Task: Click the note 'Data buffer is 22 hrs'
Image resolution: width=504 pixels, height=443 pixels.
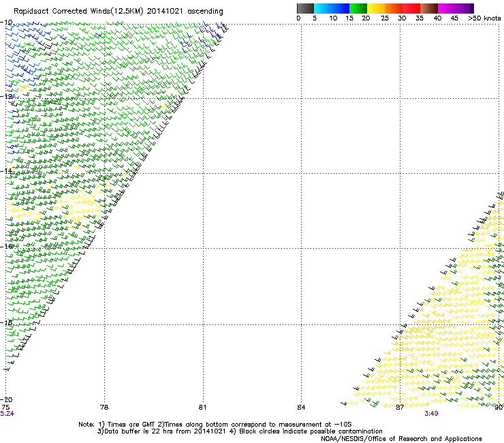Action: click(x=140, y=431)
